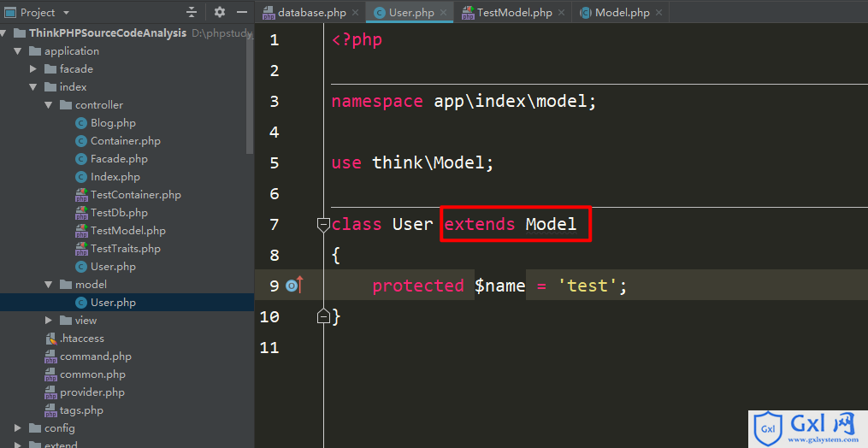Click the Model class name on line 7
This screenshot has width=868, height=448.
click(551, 224)
